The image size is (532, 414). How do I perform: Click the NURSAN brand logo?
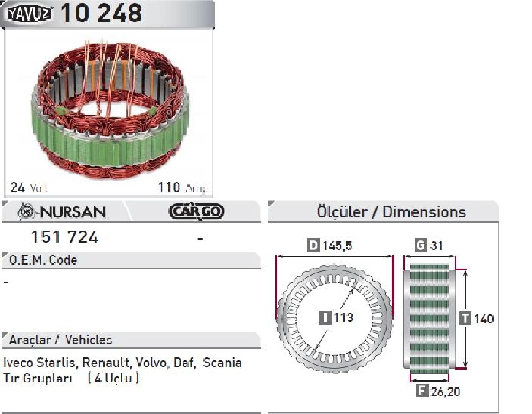coord(61,211)
